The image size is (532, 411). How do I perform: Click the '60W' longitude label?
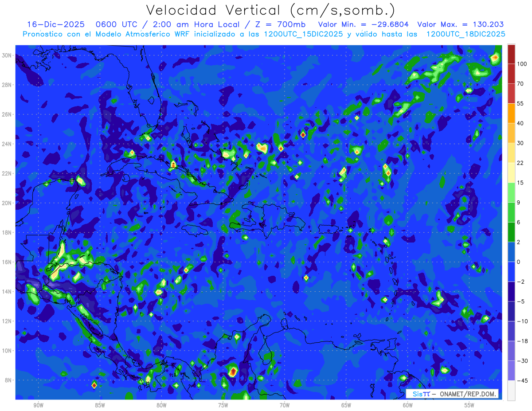[x=408, y=406]
